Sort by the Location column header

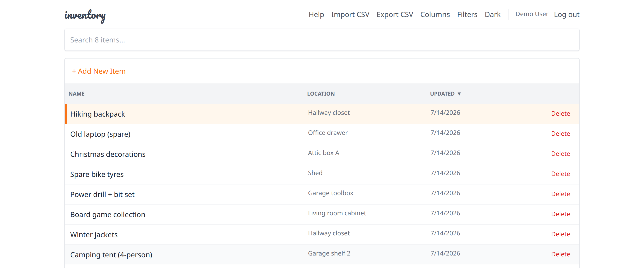[321, 94]
